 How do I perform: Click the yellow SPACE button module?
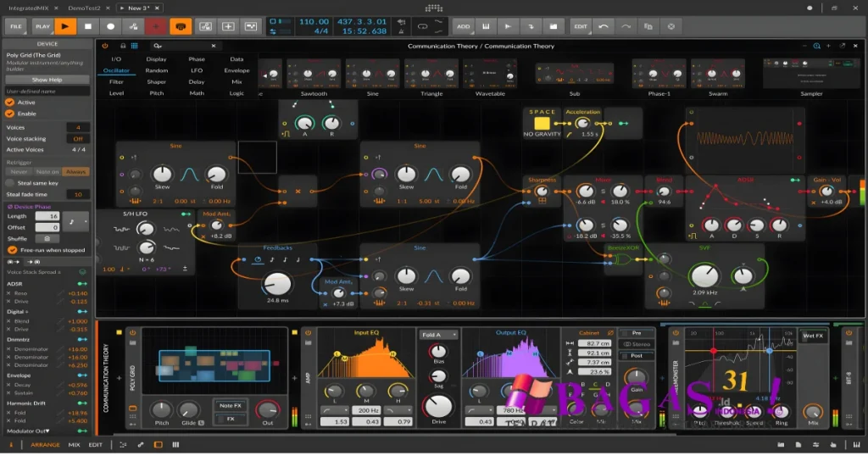pos(542,124)
